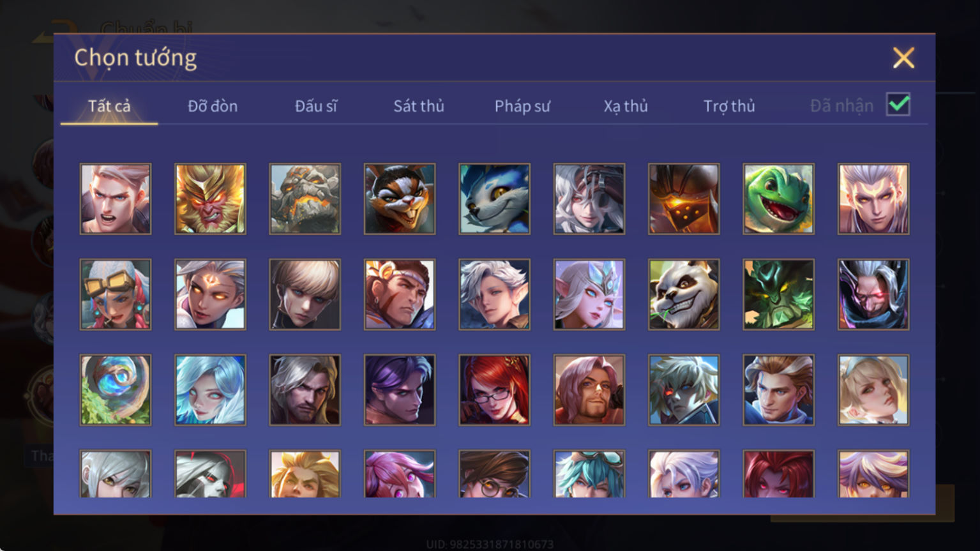Viewport: 980px width, 551px height.
Task: Filter heroes by the Xạ thủ tab
Action: (626, 106)
